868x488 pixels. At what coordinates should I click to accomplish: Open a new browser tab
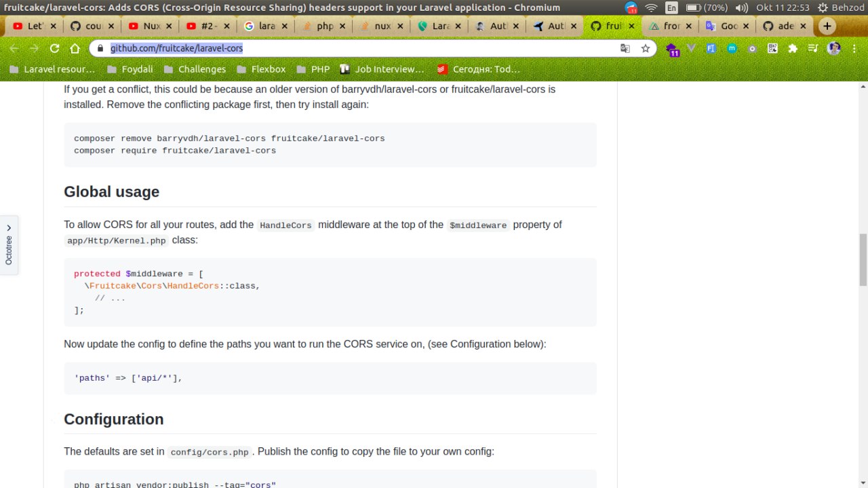(x=827, y=26)
